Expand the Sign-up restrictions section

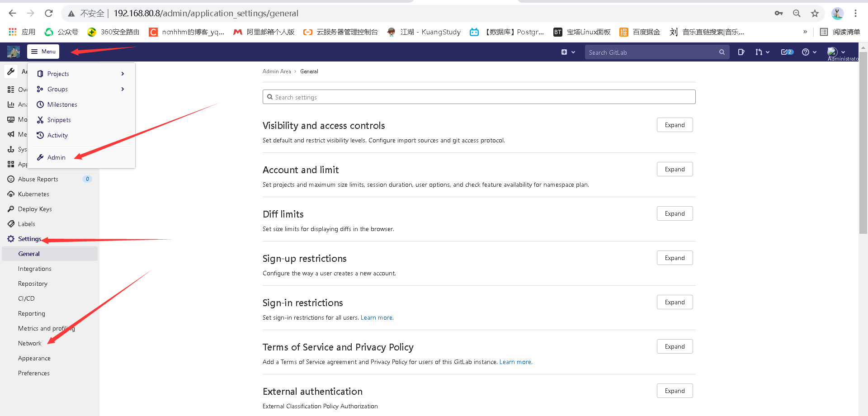[675, 258]
